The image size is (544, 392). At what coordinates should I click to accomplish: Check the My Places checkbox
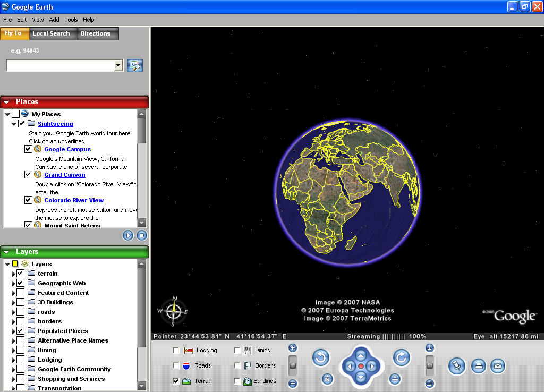[15, 114]
